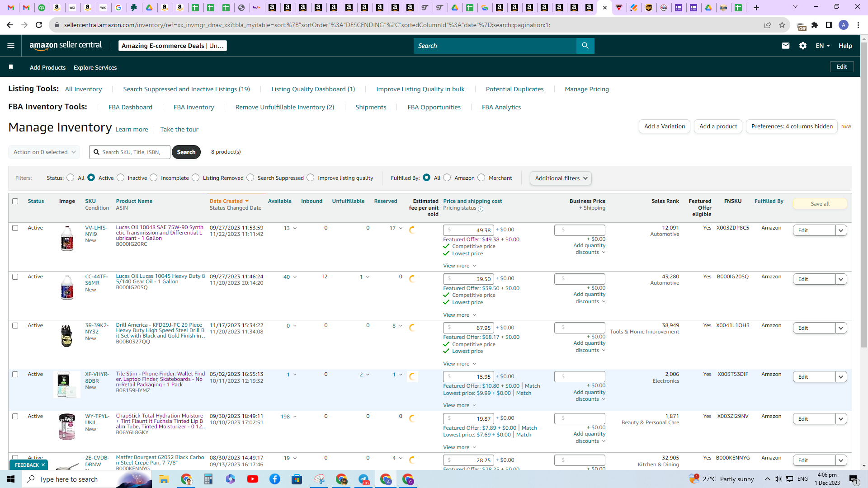The width and height of the screenshot is (868, 488).
Task: Open Search Suppressed and Inactive Listings
Action: (x=186, y=89)
